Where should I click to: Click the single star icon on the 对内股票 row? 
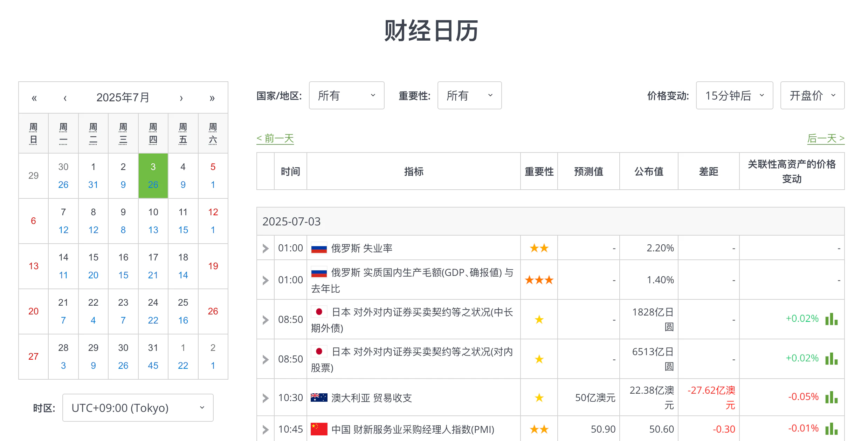pyautogui.click(x=539, y=359)
